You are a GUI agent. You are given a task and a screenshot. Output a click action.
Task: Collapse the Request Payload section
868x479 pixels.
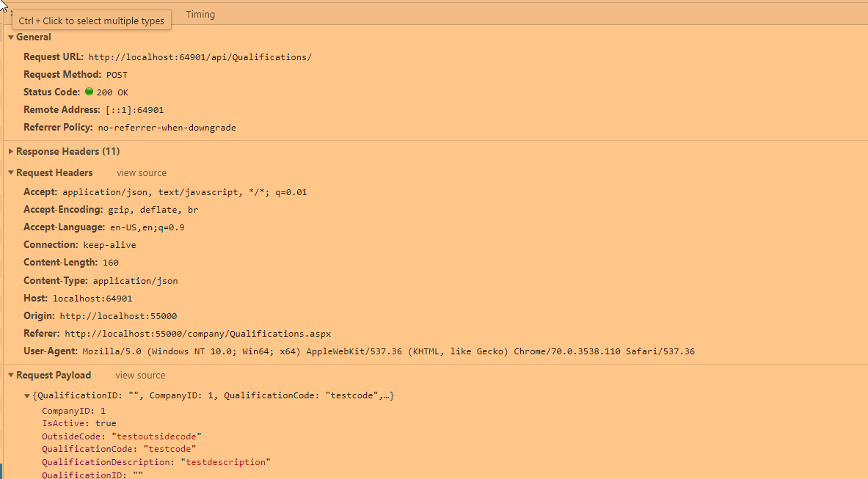11,376
